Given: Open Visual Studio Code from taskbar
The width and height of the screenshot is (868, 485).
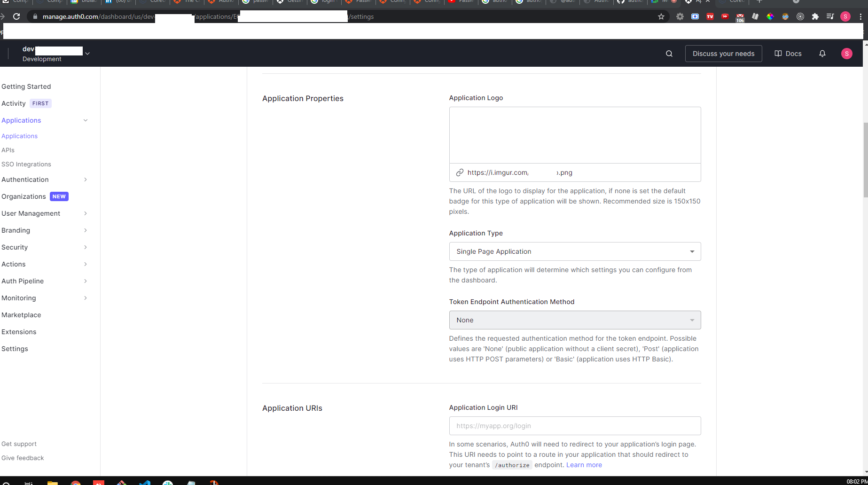Looking at the screenshot, I should click(x=144, y=482).
